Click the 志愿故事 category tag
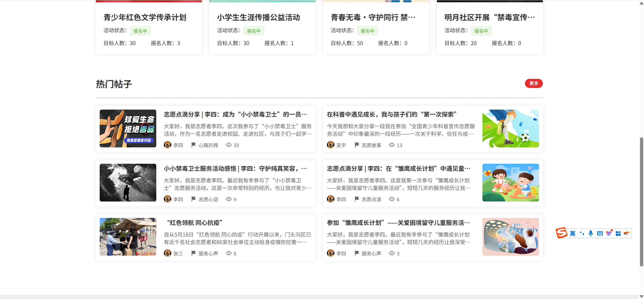This screenshot has width=644, height=299. [371, 145]
